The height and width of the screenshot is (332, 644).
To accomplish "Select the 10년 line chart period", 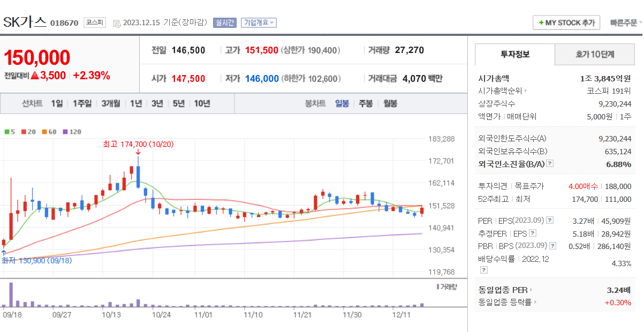I will pos(202,104).
